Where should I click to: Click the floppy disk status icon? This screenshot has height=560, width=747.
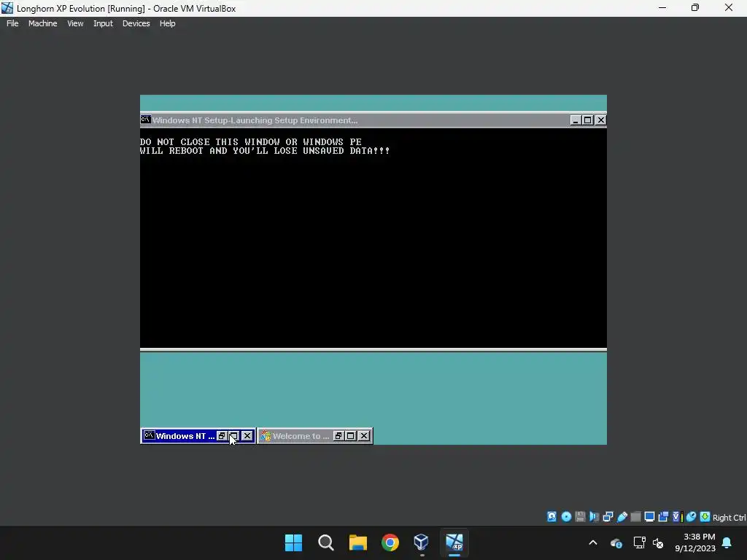(x=580, y=517)
